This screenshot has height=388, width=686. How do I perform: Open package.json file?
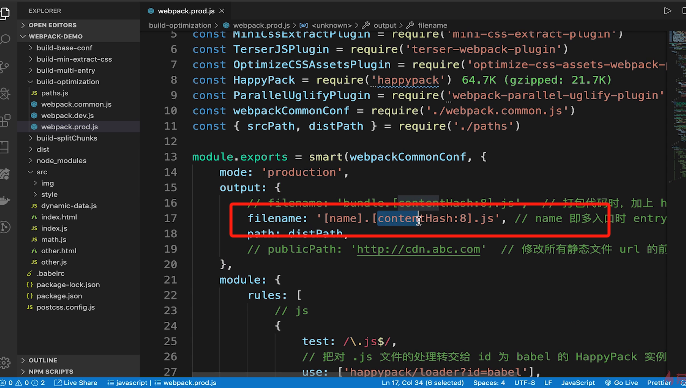(79, 296)
